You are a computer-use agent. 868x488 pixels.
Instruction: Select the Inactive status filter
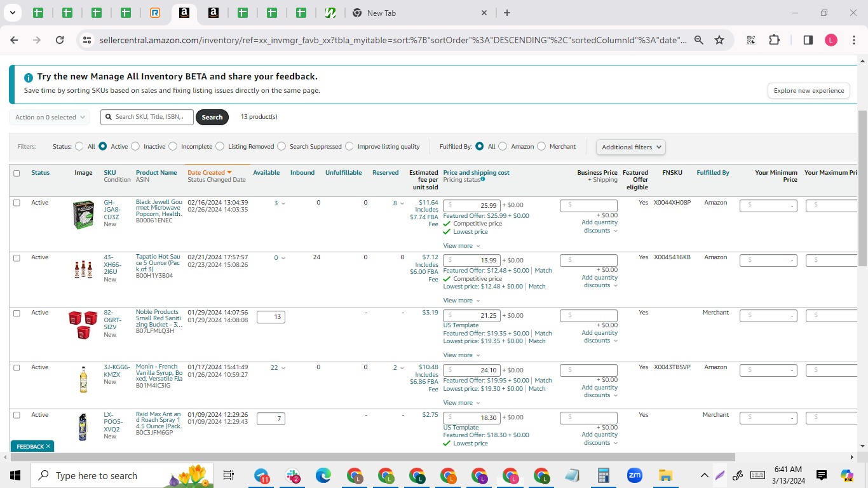(135, 146)
